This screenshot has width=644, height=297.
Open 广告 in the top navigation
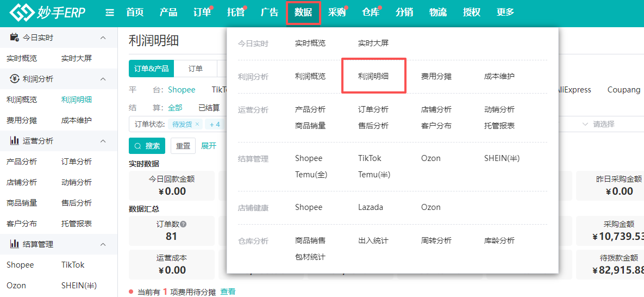(270, 13)
